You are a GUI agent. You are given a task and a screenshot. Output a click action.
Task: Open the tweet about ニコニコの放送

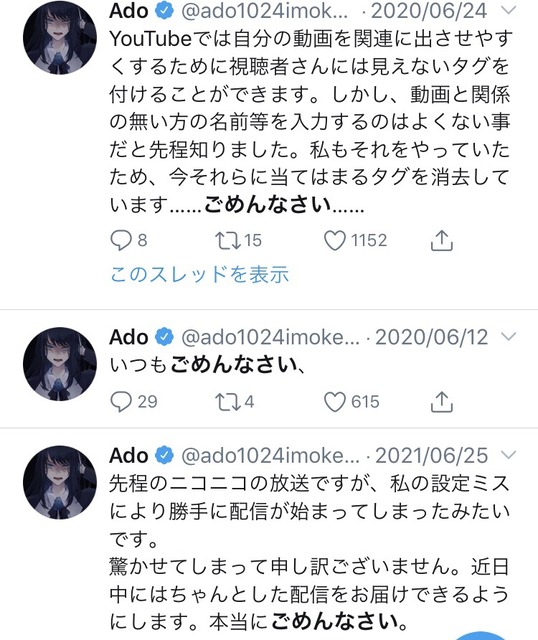(x=309, y=552)
